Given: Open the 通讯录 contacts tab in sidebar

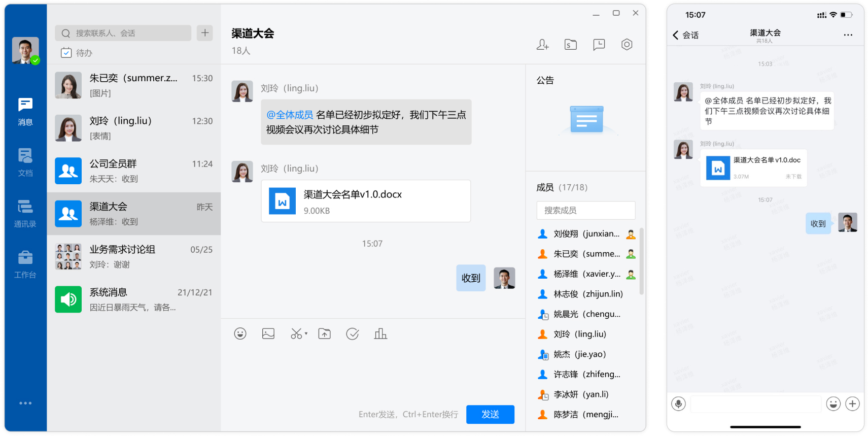Looking at the screenshot, I should click(25, 213).
